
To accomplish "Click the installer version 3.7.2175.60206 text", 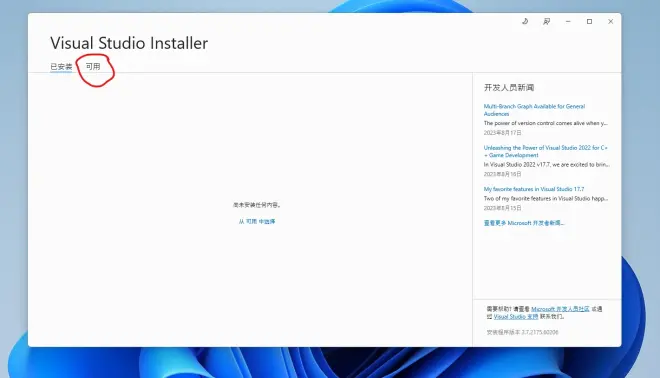I will 522,332.
